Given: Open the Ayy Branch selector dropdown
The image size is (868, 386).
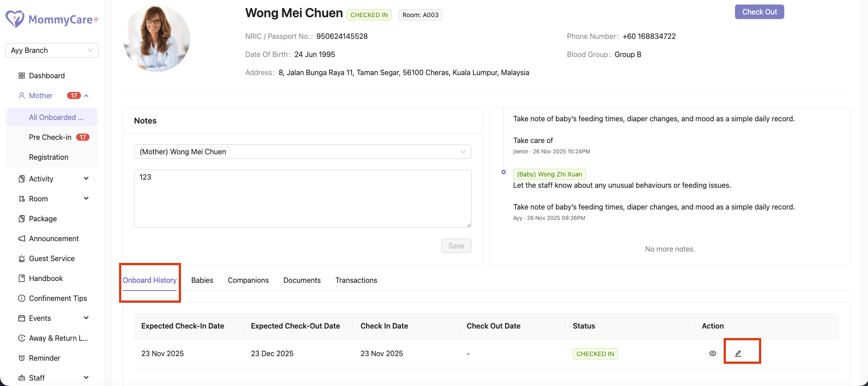Looking at the screenshot, I should click(52, 50).
